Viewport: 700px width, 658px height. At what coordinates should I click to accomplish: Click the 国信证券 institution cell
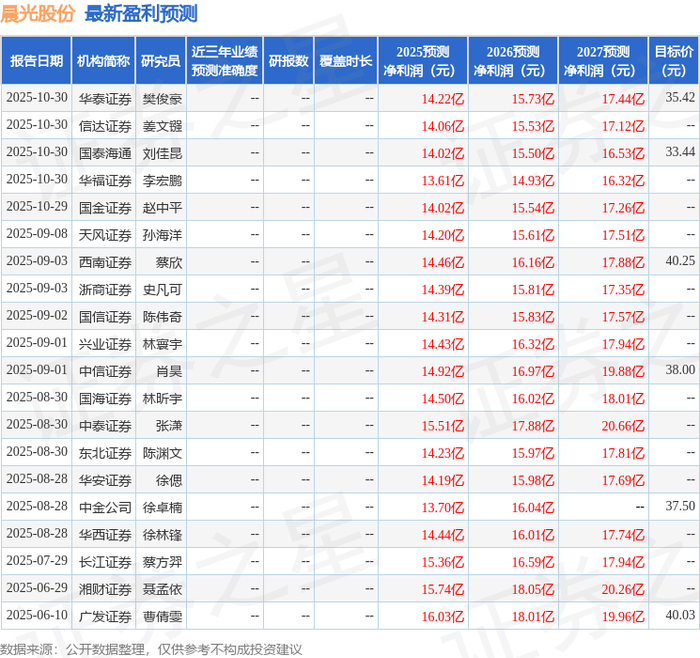coord(105,317)
